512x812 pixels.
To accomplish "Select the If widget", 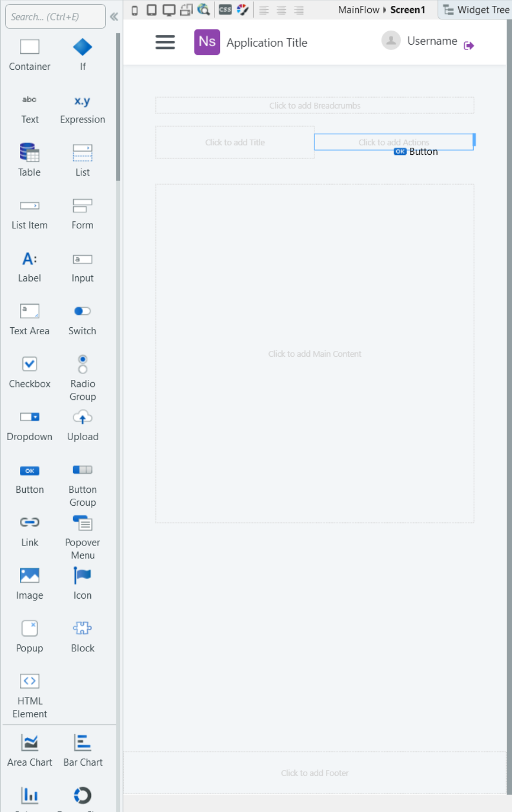I will tap(82, 55).
